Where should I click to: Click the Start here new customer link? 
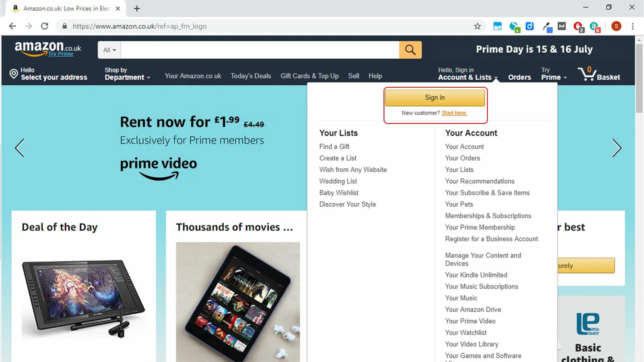[454, 113]
